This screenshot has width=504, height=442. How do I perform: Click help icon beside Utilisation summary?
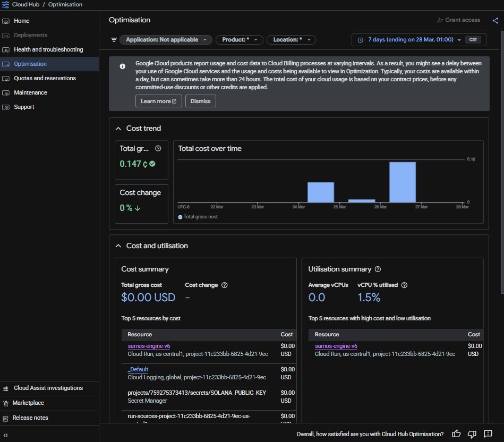378,269
